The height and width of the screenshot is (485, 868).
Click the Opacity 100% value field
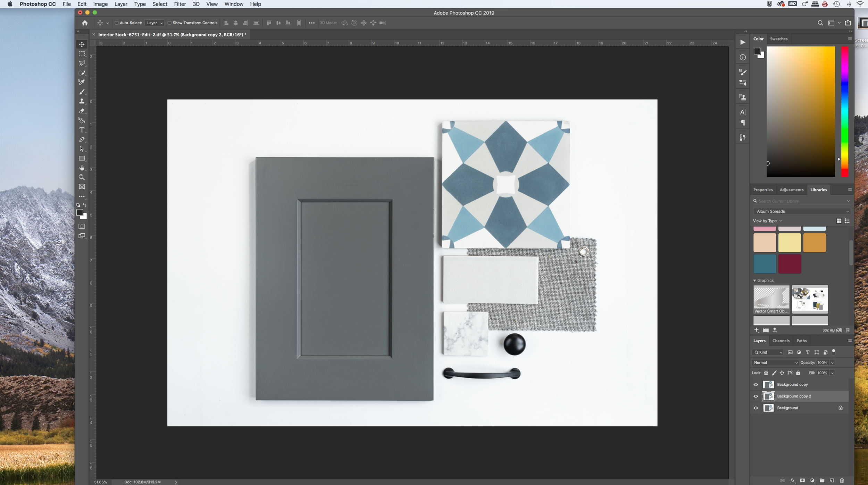(822, 363)
